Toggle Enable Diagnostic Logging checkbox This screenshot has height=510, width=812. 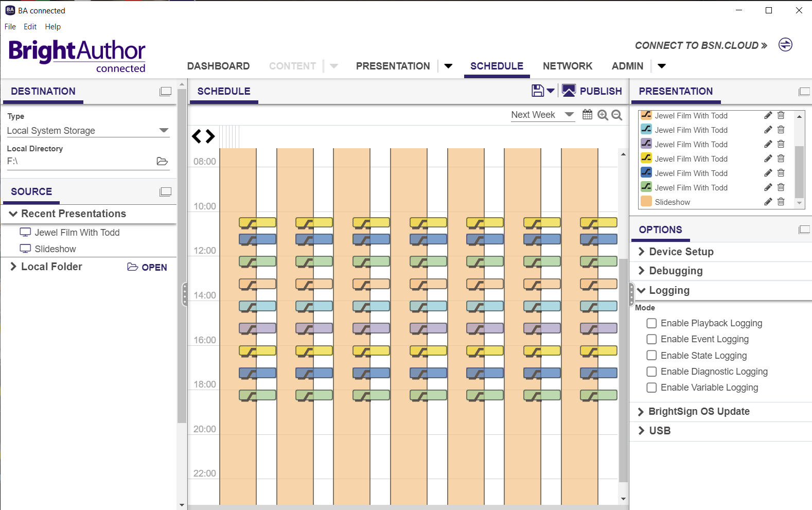651,372
